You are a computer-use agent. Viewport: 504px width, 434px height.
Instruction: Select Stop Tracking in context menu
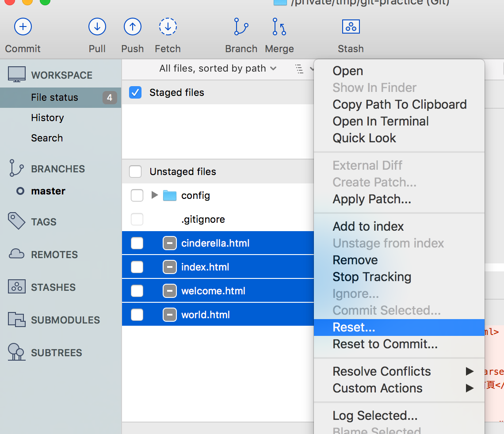372,277
